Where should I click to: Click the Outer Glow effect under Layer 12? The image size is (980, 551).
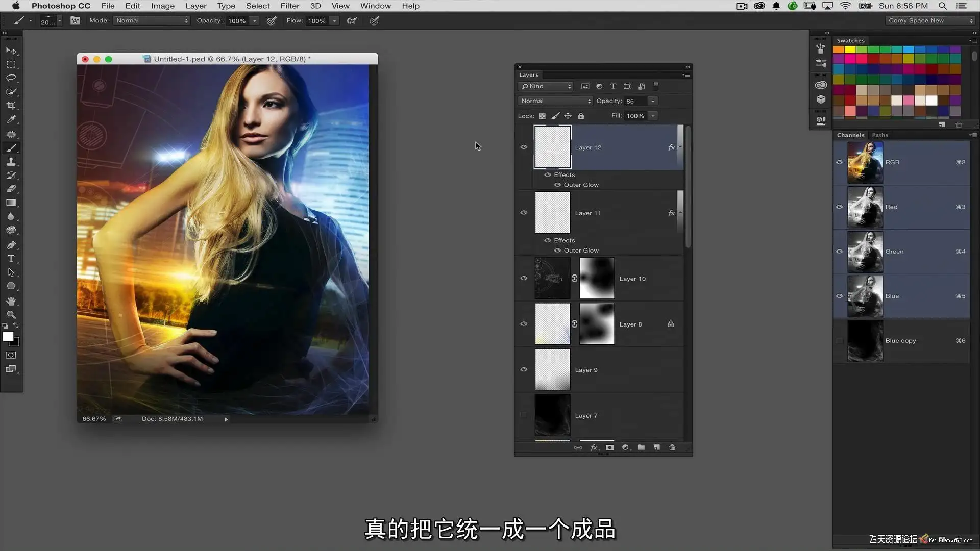[x=581, y=185]
